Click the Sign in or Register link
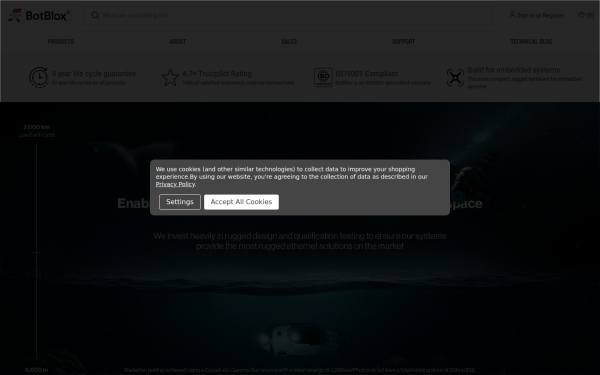 click(x=540, y=15)
